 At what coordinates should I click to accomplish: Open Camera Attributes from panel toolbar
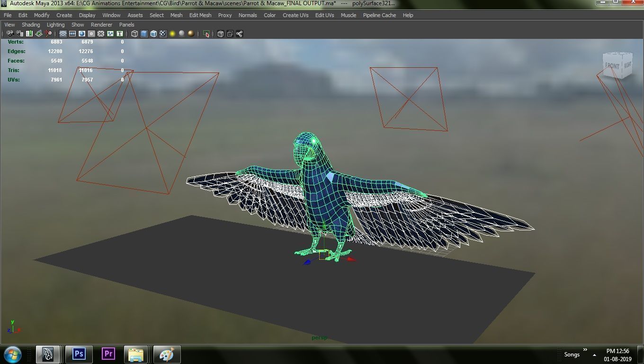(20, 34)
